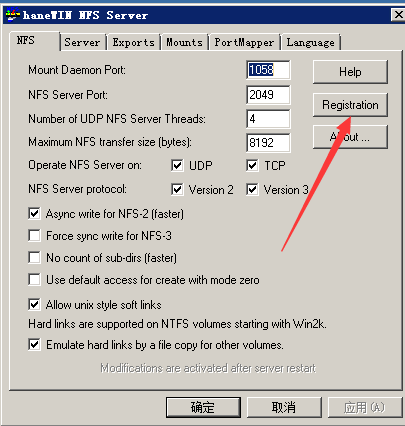
Task: Switch to the Server tab
Action: click(83, 42)
